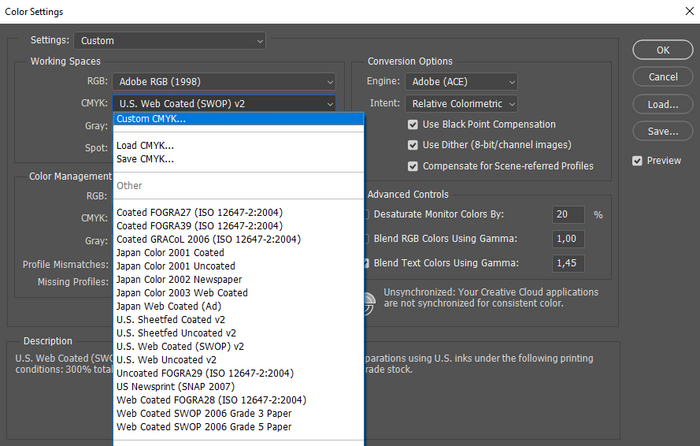Close the Color Settings dialog window
The height and width of the screenshot is (446, 700).
pyautogui.click(x=683, y=11)
